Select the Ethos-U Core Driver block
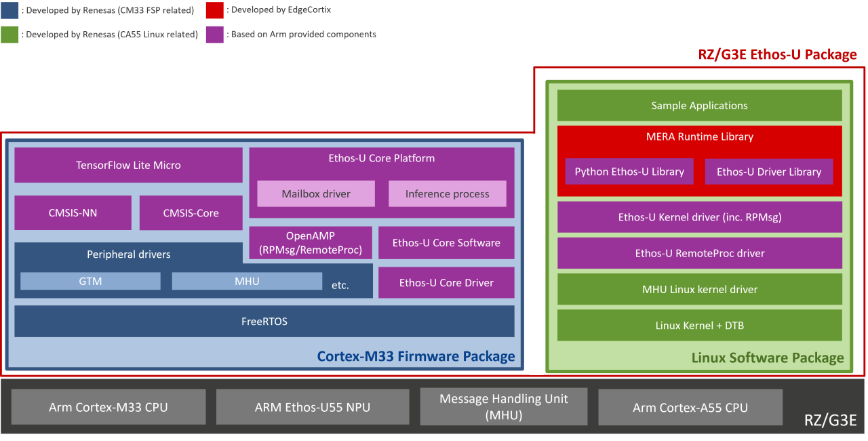The width and height of the screenshot is (868, 441). tap(446, 282)
